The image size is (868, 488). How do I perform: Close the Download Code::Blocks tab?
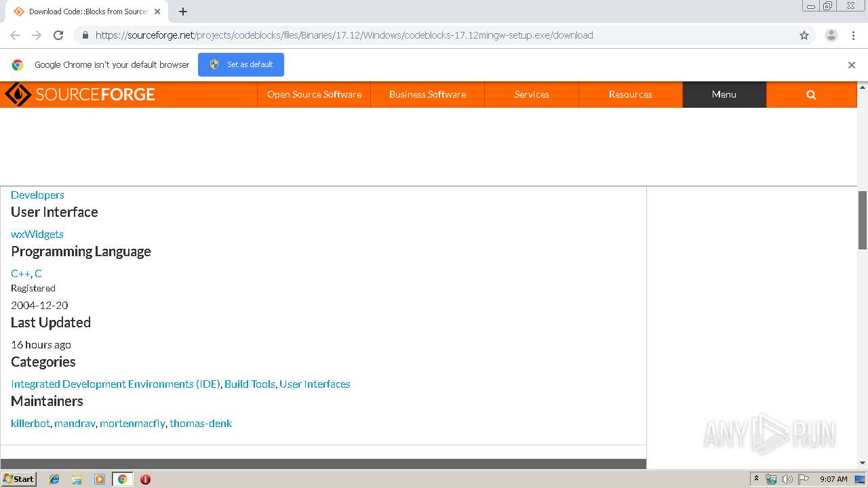pos(157,12)
